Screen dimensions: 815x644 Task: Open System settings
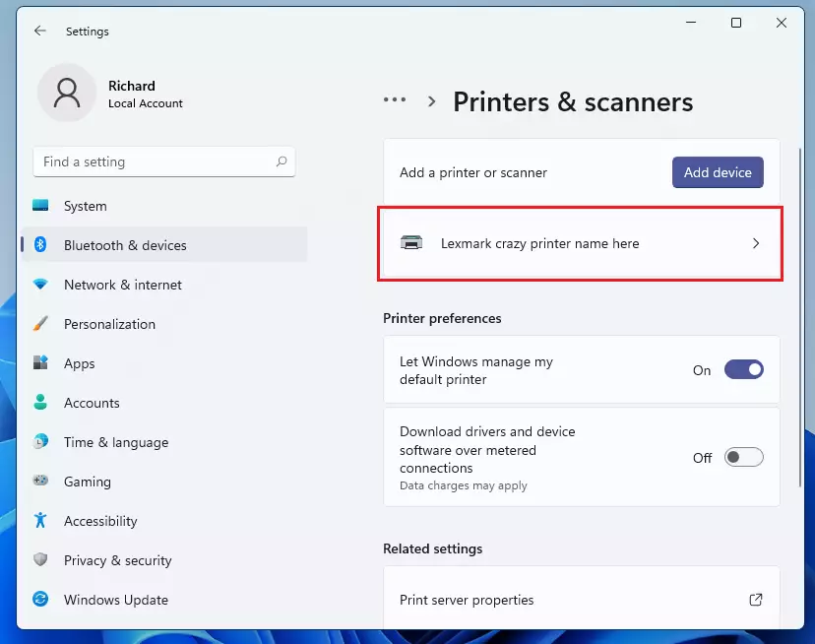click(x=164, y=206)
